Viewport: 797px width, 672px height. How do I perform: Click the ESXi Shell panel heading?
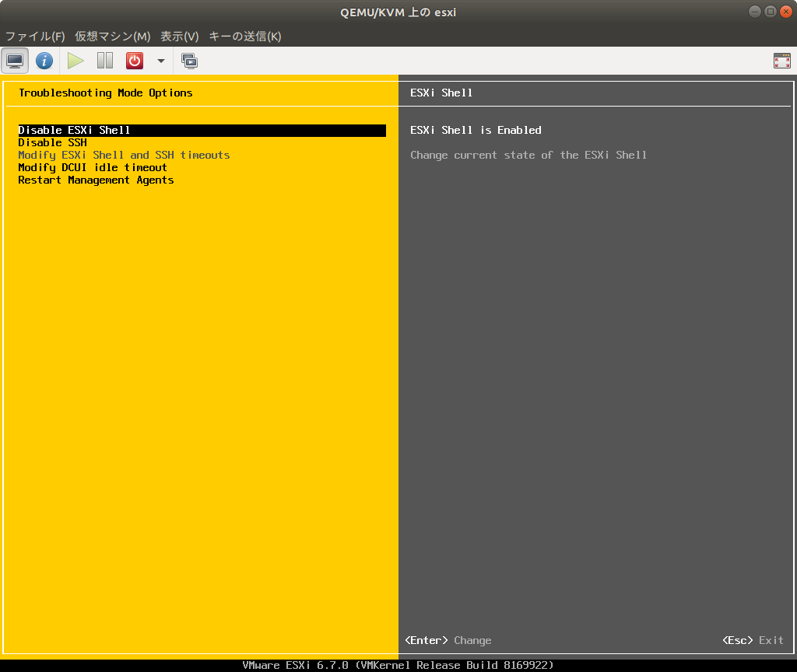[441, 93]
